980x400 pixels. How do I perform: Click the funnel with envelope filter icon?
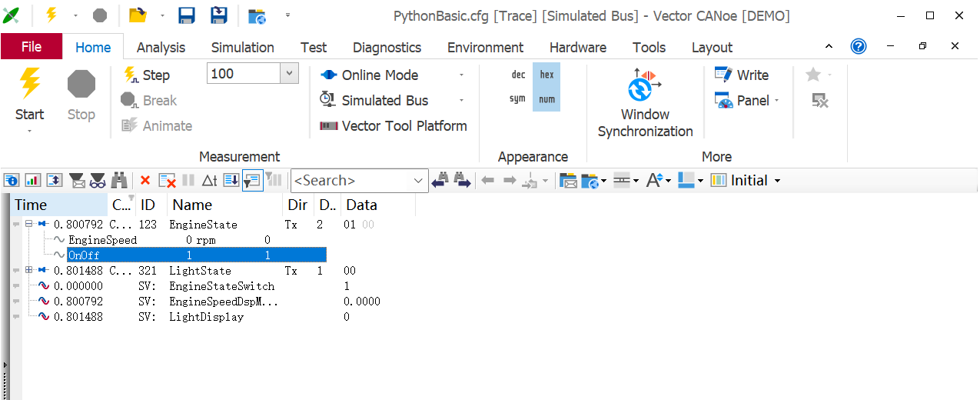click(x=77, y=180)
